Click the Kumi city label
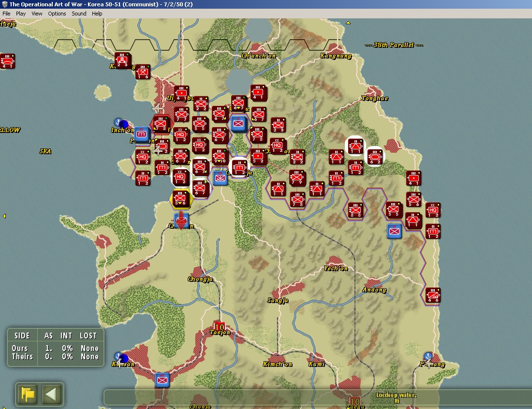532x409 pixels. (317, 364)
